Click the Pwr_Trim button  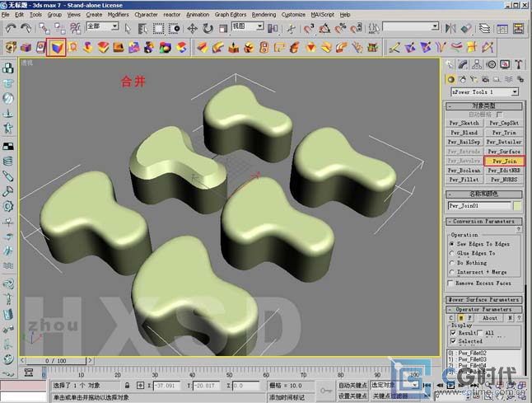(x=504, y=133)
